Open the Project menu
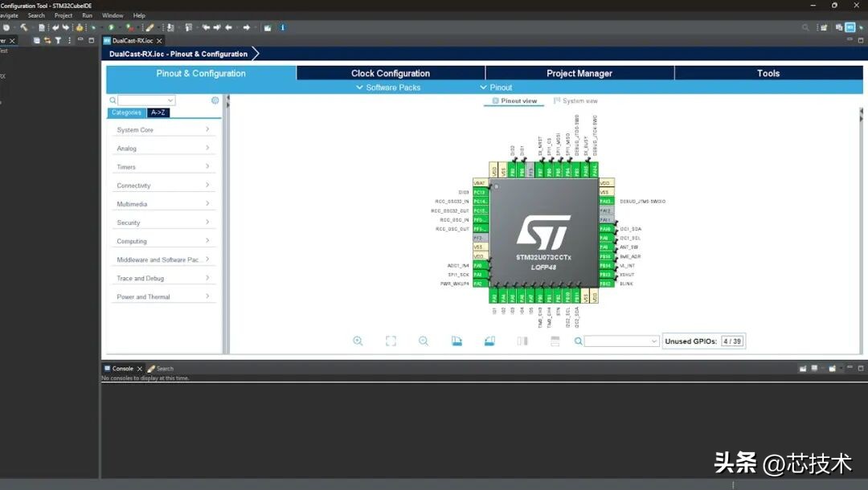This screenshot has height=490, width=868. (63, 15)
